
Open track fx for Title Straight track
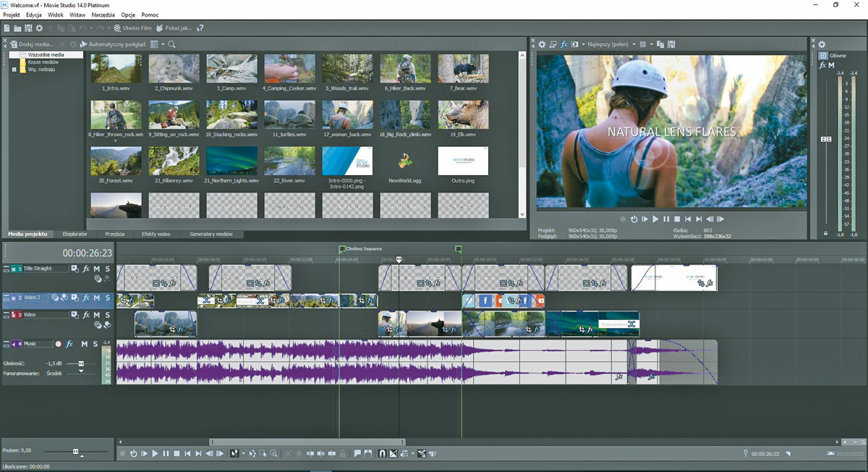pos(86,269)
